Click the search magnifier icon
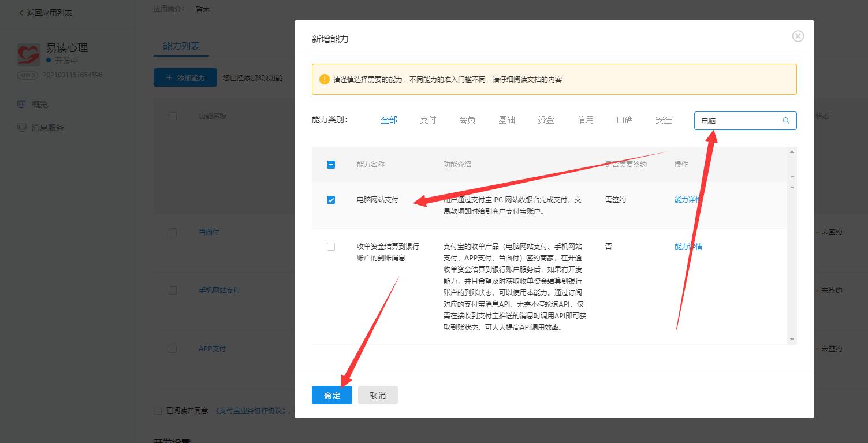 [786, 121]
